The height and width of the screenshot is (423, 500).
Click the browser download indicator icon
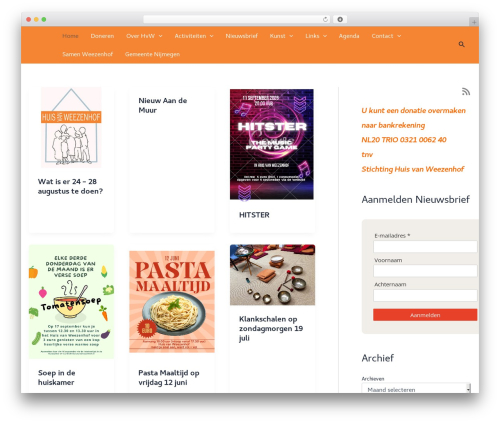[340, 20]
